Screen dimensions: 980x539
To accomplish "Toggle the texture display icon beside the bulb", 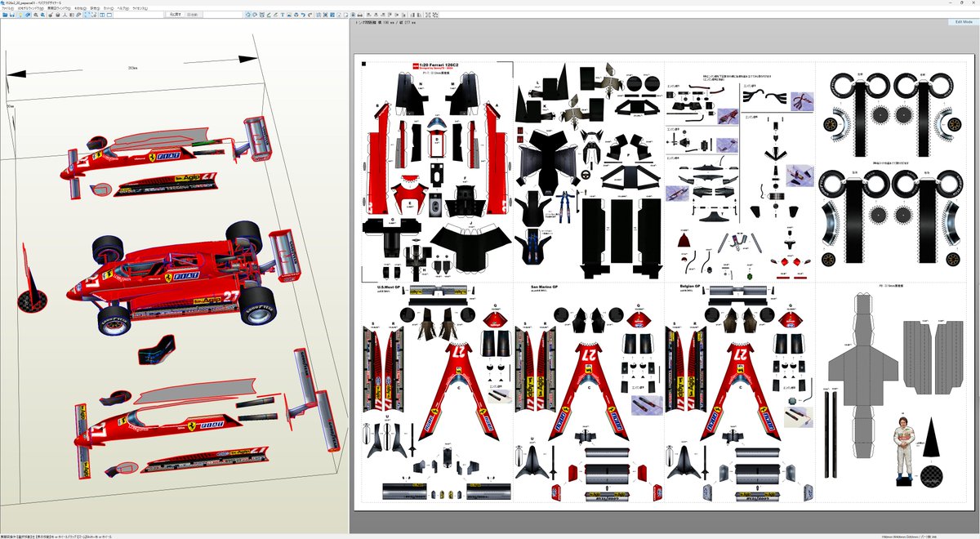I will point(29,15).
